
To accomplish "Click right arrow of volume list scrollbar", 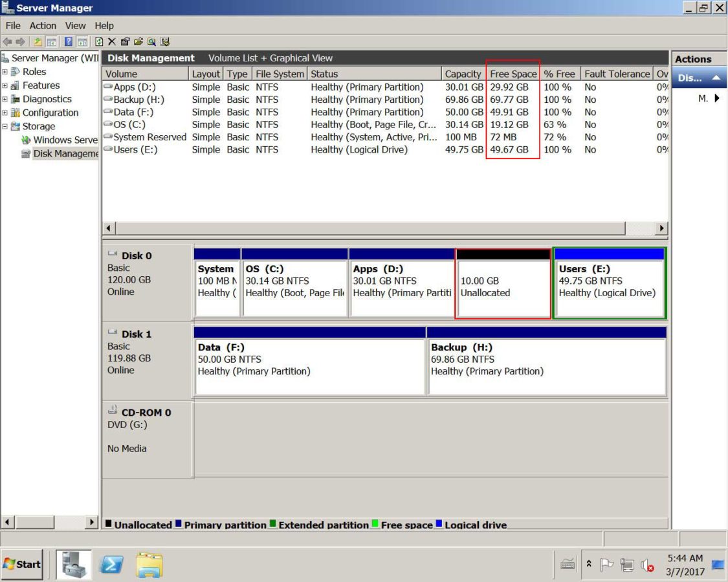I will tap(661, 228).
